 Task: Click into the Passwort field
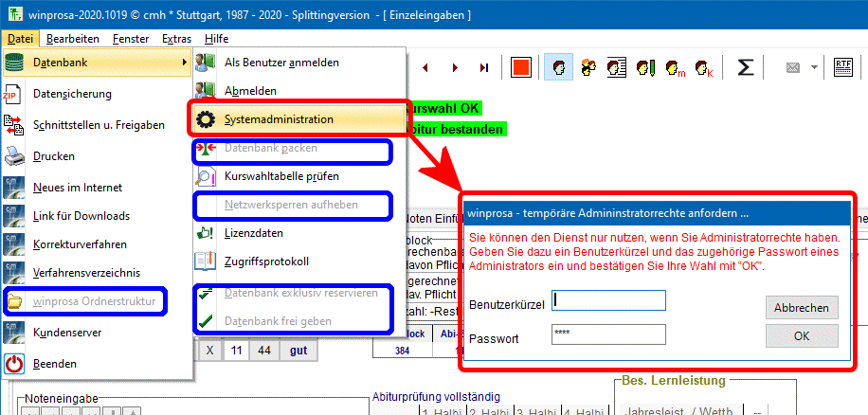[x=608, y=335]
